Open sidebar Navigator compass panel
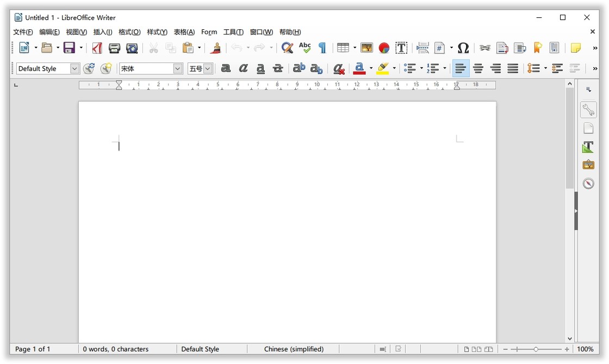Image resolution: width=609 pixels, height=364 pixels. [x=588, y=183]
